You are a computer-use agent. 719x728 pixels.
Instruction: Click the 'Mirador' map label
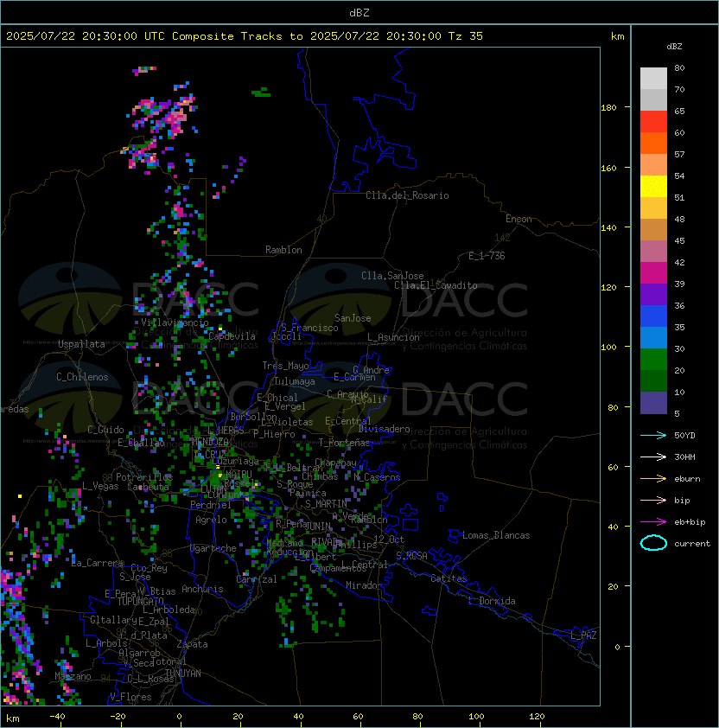click(x=364, y=585)
